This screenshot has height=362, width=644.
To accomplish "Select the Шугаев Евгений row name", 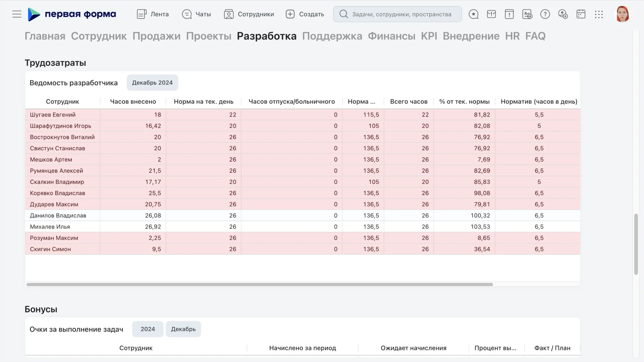I will [53, 115].
